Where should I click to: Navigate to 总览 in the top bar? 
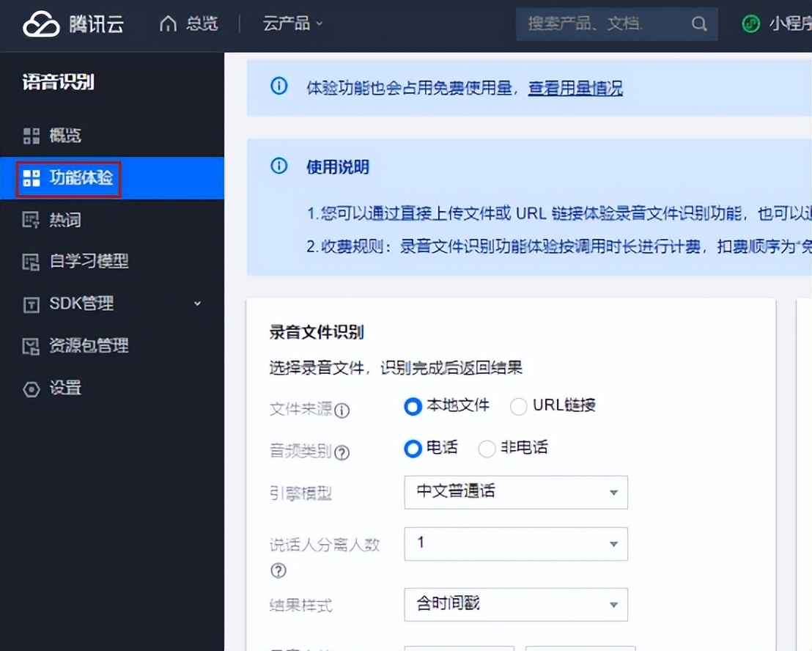198,23
